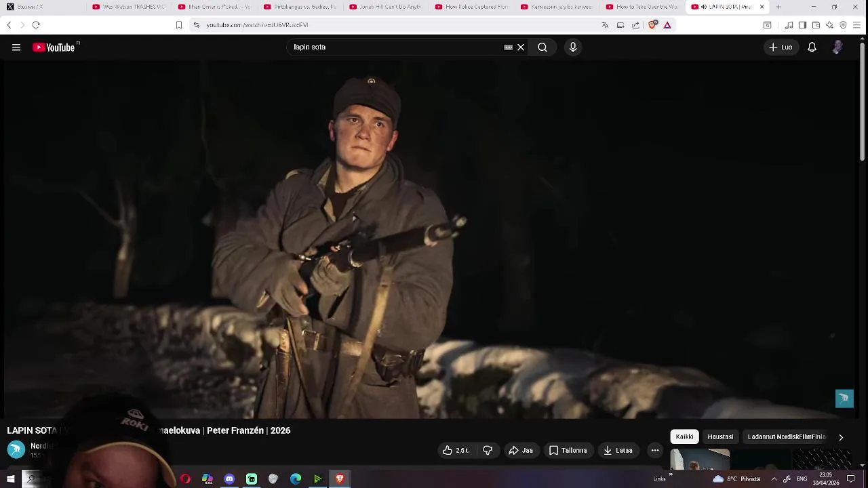Viewport: 868px width, 488px height.
Task: Share the video using Jaa
Action: point(521,450)
